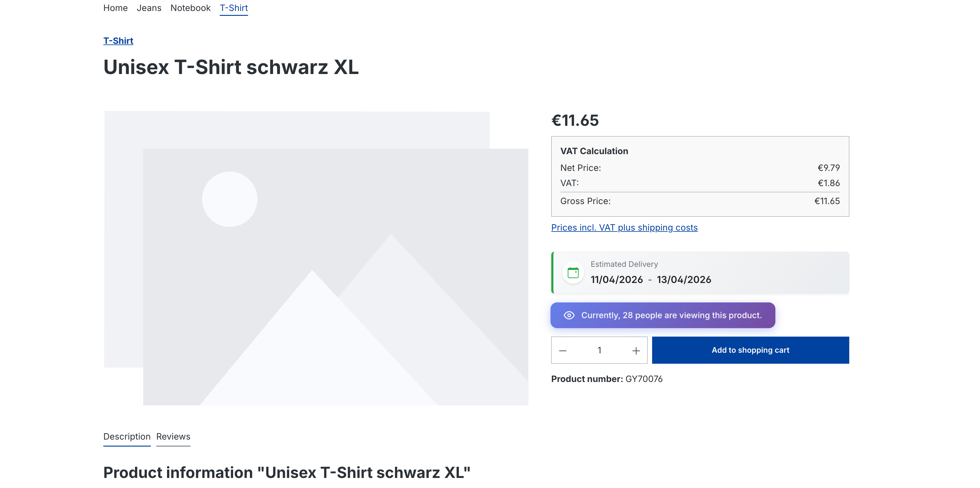The image size is (980, 488).
Task: Click the product placeholder image
Action: click(x=316, y=259)
